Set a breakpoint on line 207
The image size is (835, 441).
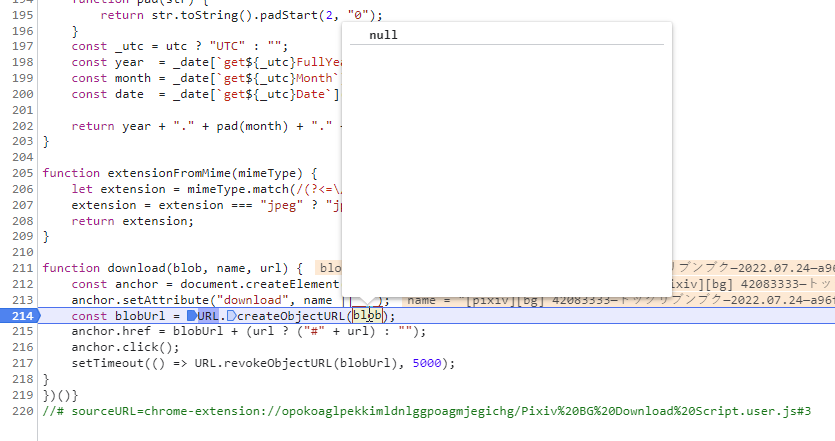[x=22, y=205]
